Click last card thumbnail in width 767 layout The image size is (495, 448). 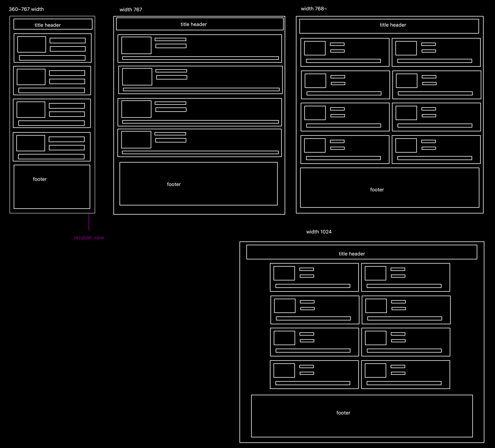click(x=136, y=140)
